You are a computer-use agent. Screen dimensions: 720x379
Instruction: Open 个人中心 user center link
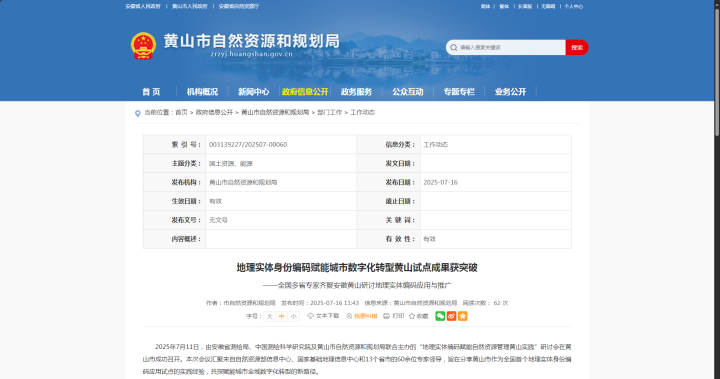pyautogui.click(x=574, y=6)
